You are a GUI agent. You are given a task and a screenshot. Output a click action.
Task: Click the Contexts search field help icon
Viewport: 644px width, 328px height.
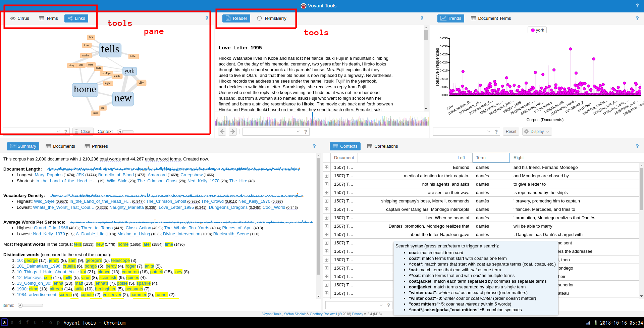coord(388,305)
